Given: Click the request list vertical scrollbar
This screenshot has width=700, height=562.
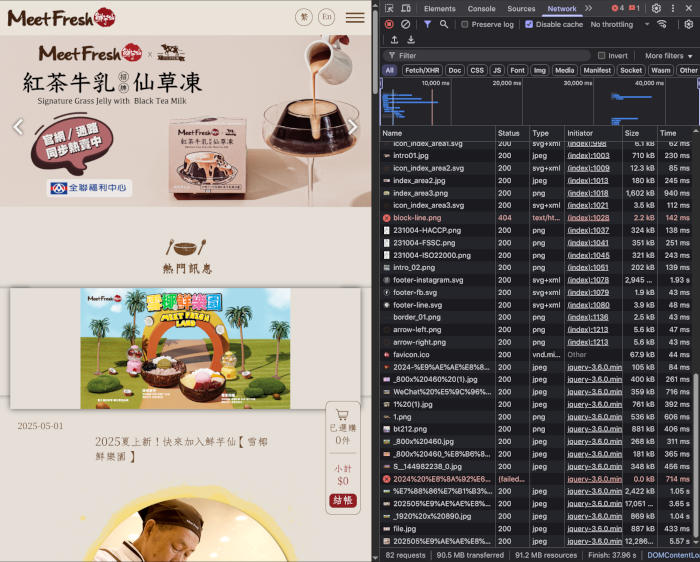Looking at the screenshot, I should point(696,455).
